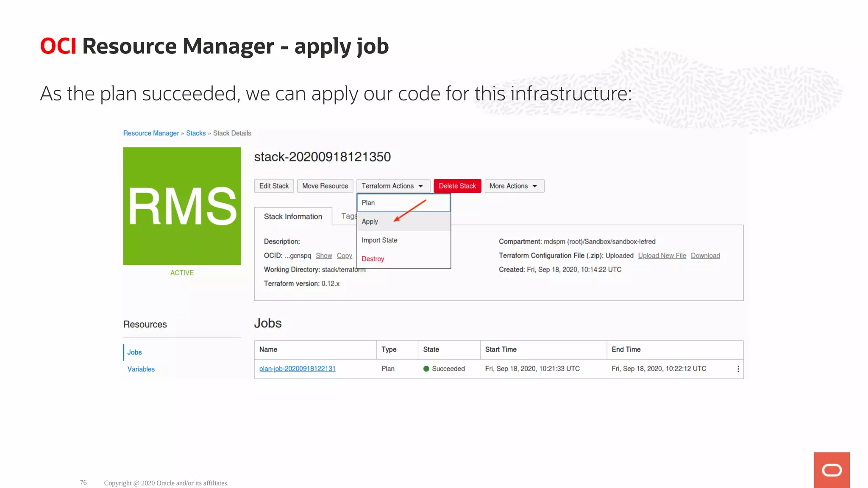868x488 pixels.
Task: Click the job end time Fri, Sep 18, 2020, 10:22:12 UTC
Action: 659,369
